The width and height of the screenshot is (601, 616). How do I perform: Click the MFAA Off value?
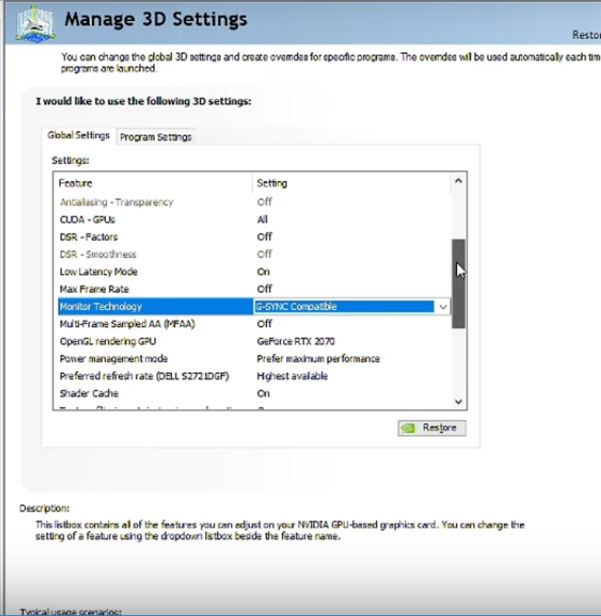[x=264, y=324]
